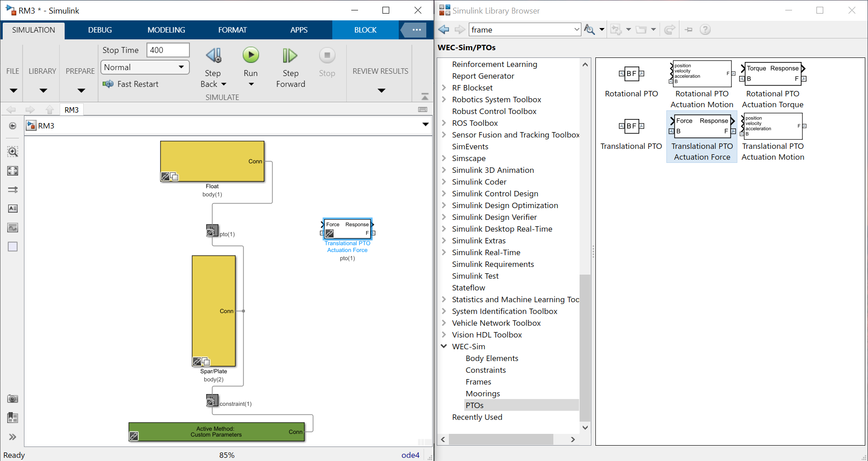
Task: Expand the palette with double chevron
Action: pos(13,437)
